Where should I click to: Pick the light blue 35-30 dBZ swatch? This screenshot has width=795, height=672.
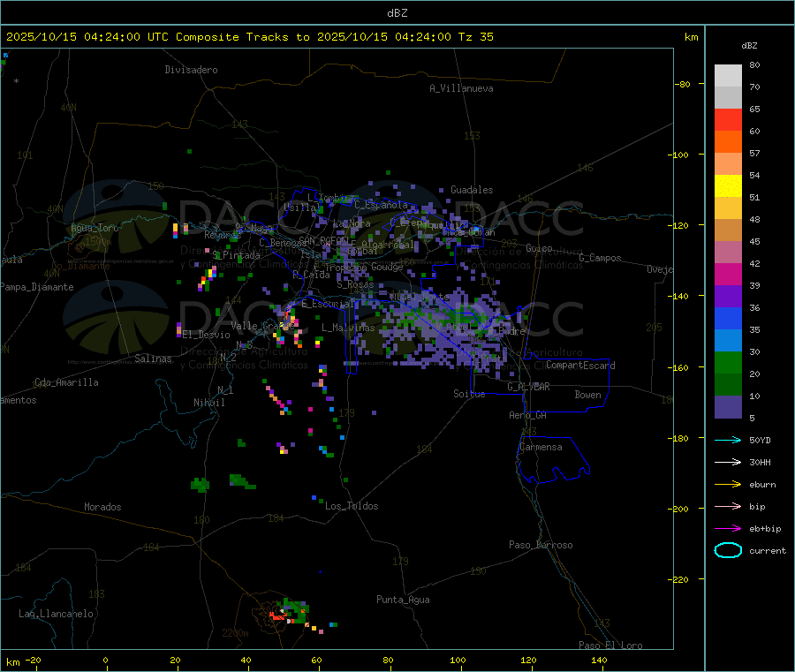tap(728, 341)
